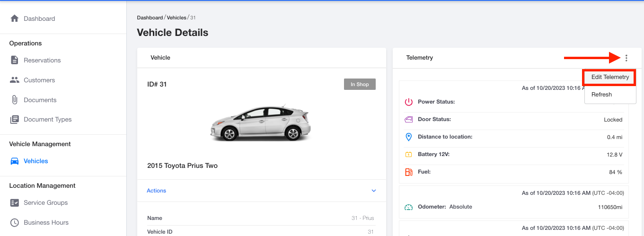Click the 'ID# 31' text

(157, 84)
